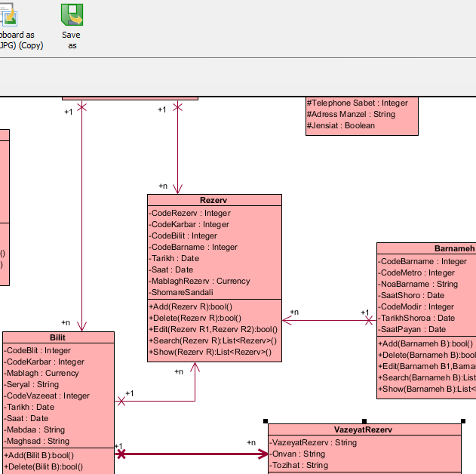This screenshot has height=474, width=476.
Task: Click the Tarikh : Date attribute in Rezerv
Action: tap(174, 258)
